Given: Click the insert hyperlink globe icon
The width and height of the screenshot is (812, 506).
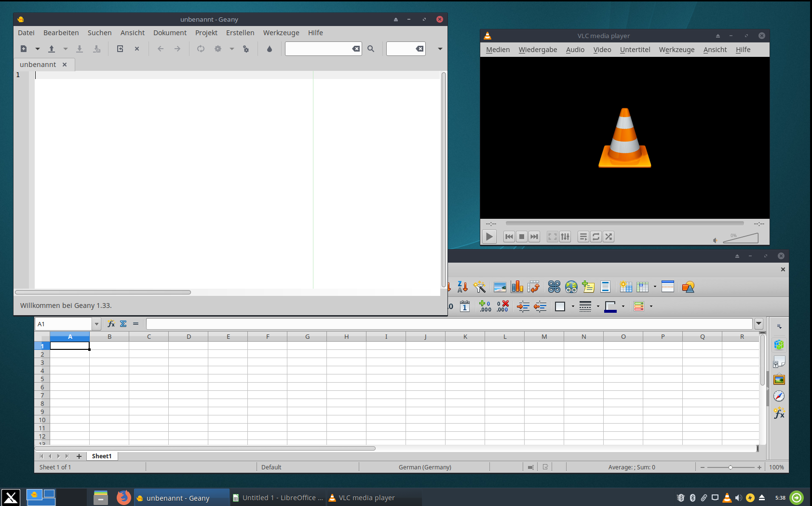Looking at the screenshot, I should [571, 287].
